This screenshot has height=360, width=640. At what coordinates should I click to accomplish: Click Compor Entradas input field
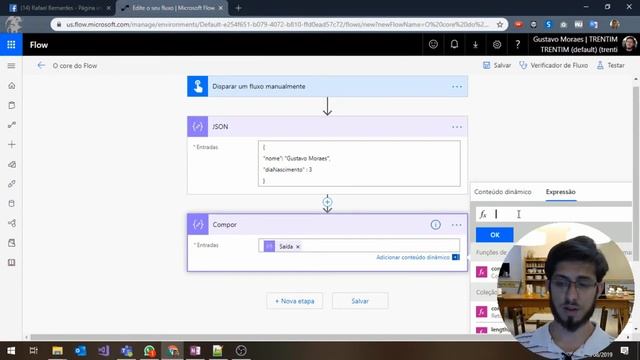coord(359,246)
